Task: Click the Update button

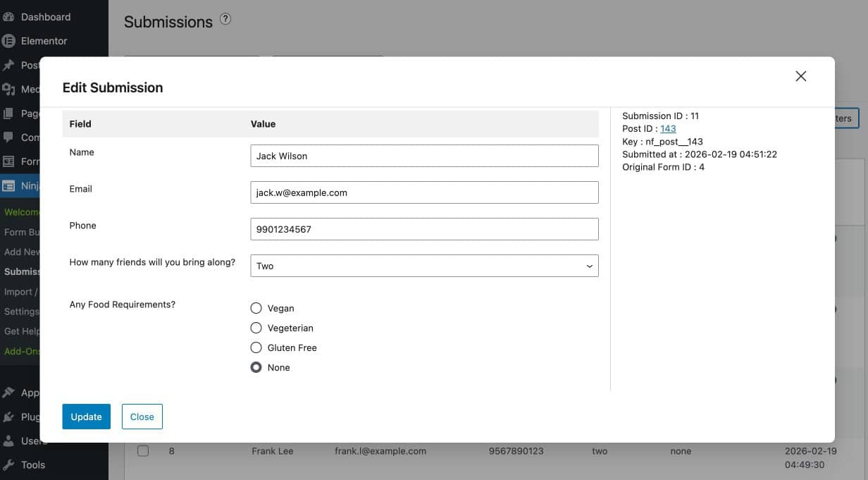Action: point(87,417)
